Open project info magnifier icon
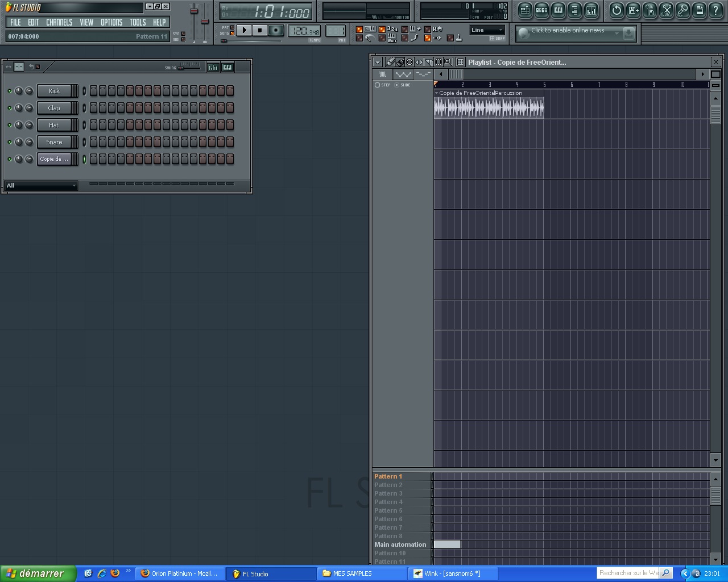Viewport: 728px width, 582px height. pyautogui.click(x=682, y=10)
